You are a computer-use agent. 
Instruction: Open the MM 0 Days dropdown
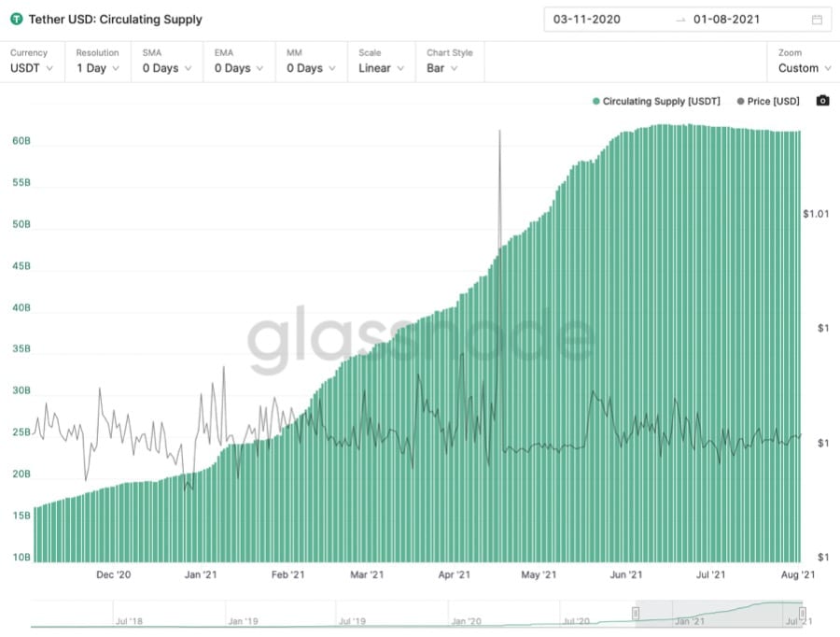pos(311,62)
